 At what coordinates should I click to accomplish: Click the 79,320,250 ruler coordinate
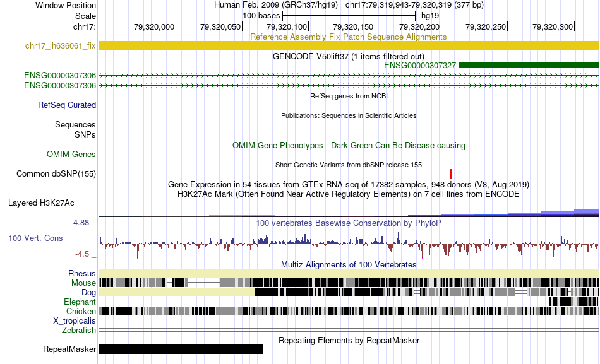pyautogui.click(x=486, y=26)
